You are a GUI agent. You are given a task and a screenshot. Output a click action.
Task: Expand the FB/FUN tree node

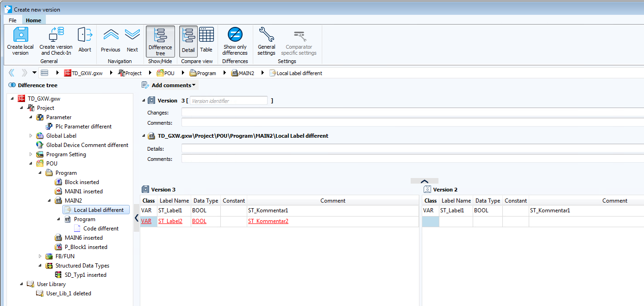click(40, 256)
